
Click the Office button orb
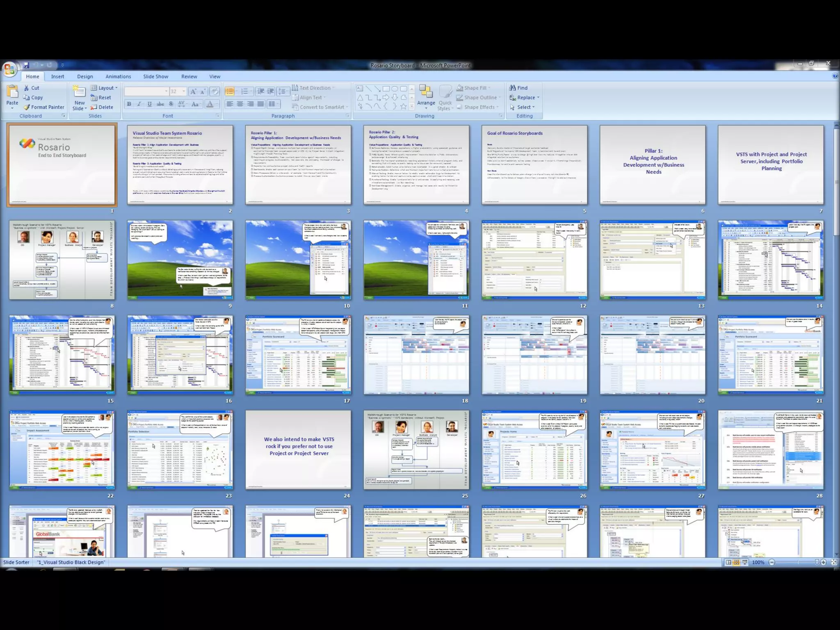click(9, 69)
